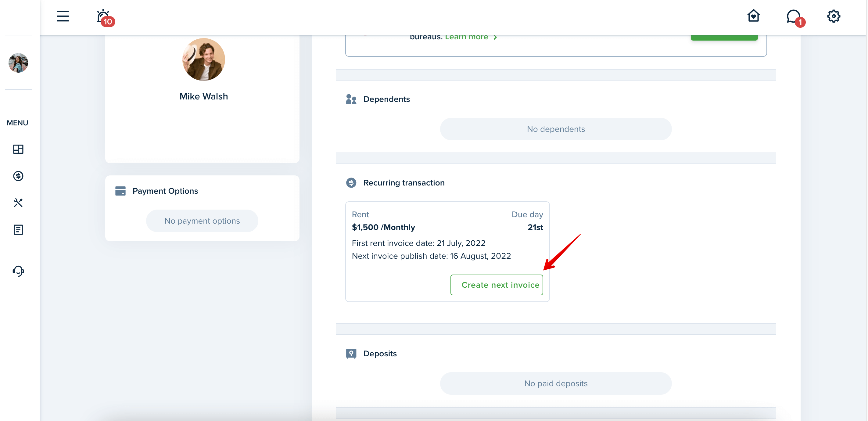The height and width of the screenshot is (421, 868).
Task: Open the maintenance tools icon in sidebar
Action: [x=18, y=203]
